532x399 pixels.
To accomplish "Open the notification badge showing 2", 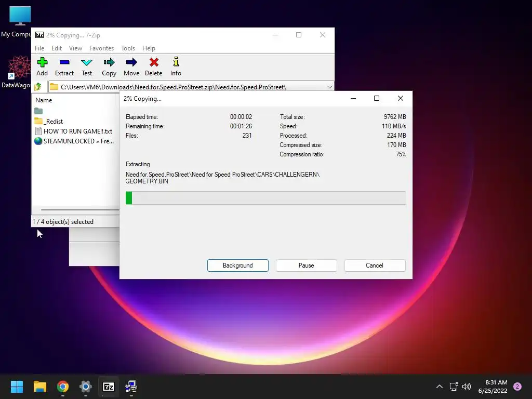I will pos(517,387).
